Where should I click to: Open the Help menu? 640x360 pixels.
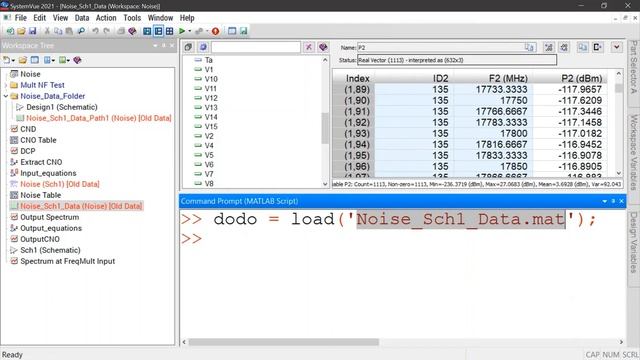pos(187,18)
